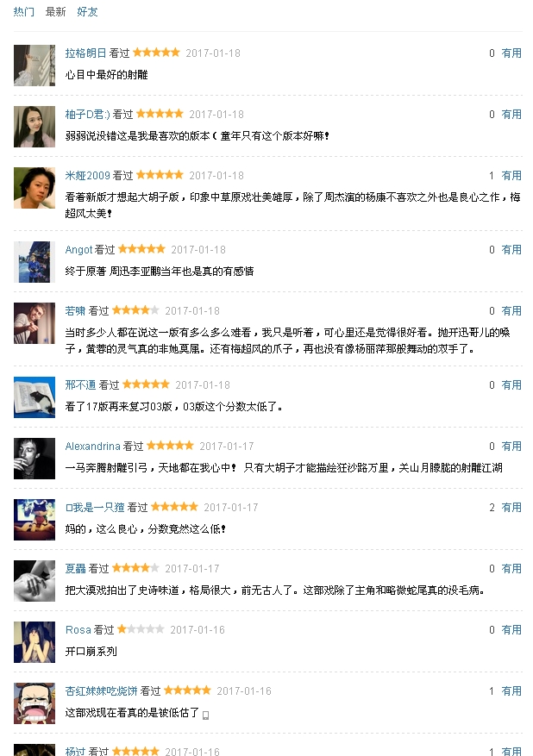Visit 米娅2009's profile via the username
Image resolution: width=533 pixels, height=756 pixels.
(x=88, y=176)
